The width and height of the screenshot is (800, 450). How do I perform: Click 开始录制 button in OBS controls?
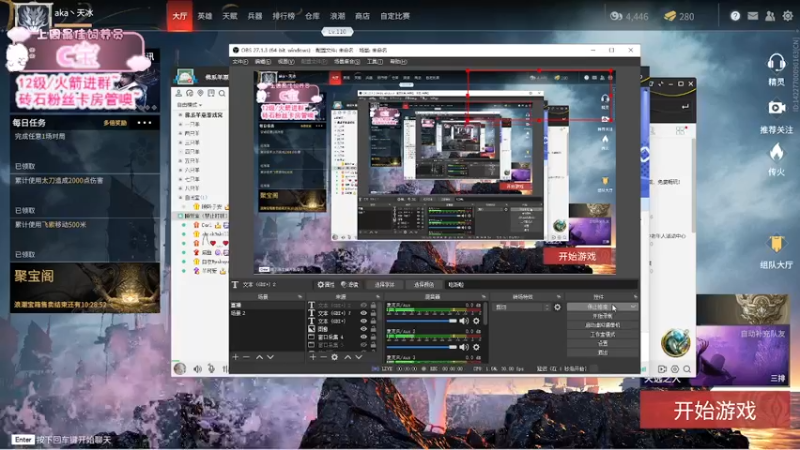tap(602, 316)
